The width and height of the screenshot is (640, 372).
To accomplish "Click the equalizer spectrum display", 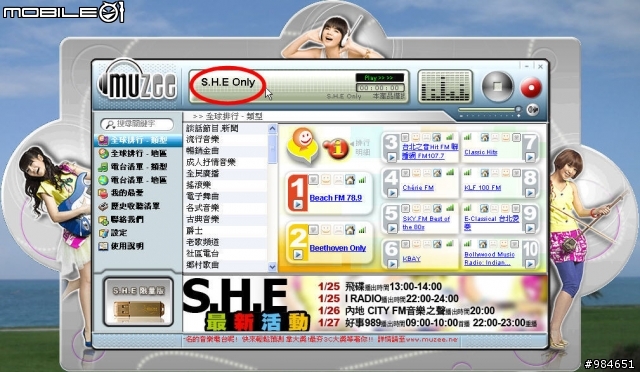I will 445,86.
